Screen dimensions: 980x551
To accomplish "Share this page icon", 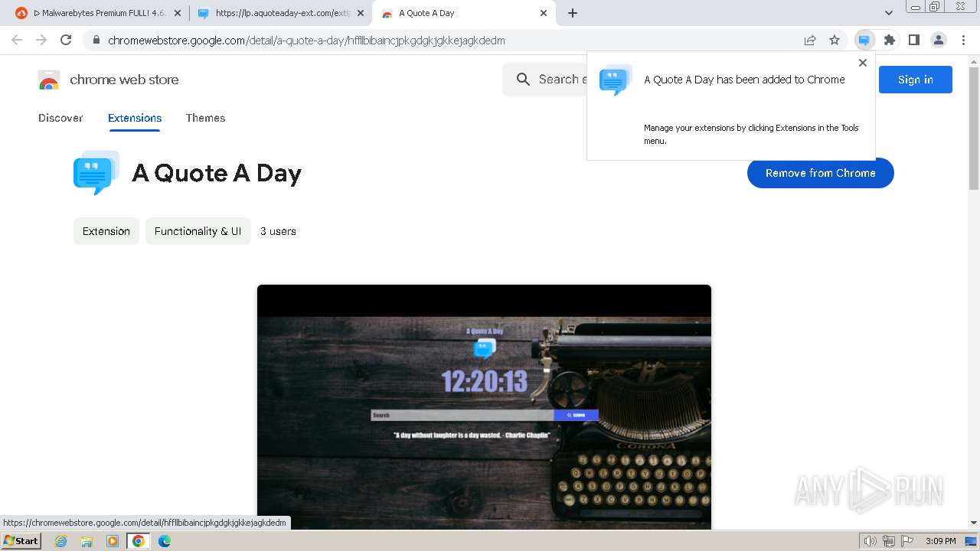I will tap(810, 40).
